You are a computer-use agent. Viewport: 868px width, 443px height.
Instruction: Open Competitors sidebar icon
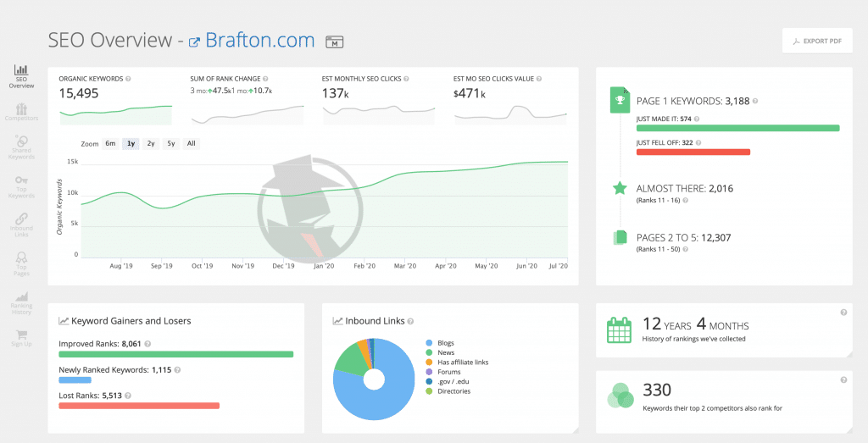21,112
